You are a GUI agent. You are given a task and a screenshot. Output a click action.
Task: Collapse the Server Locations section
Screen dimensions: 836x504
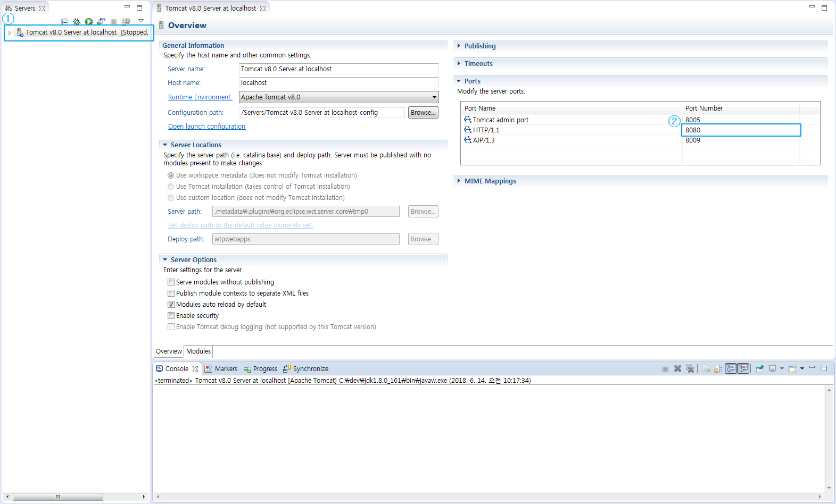(165, 145)
